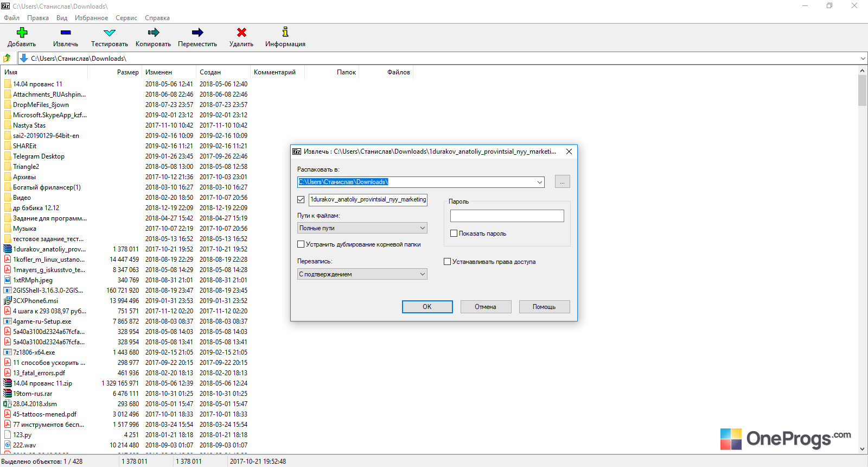Screen dimensions: 868x467
Task: Click archive icon of 19tom-rus.rar
Action: [8, 394]
